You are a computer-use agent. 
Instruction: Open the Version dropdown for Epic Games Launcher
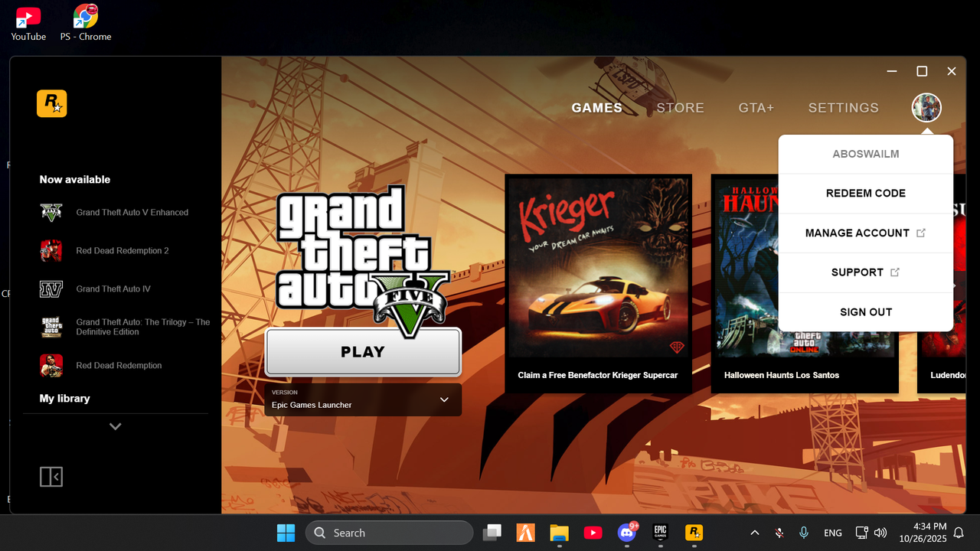[363, 399]
